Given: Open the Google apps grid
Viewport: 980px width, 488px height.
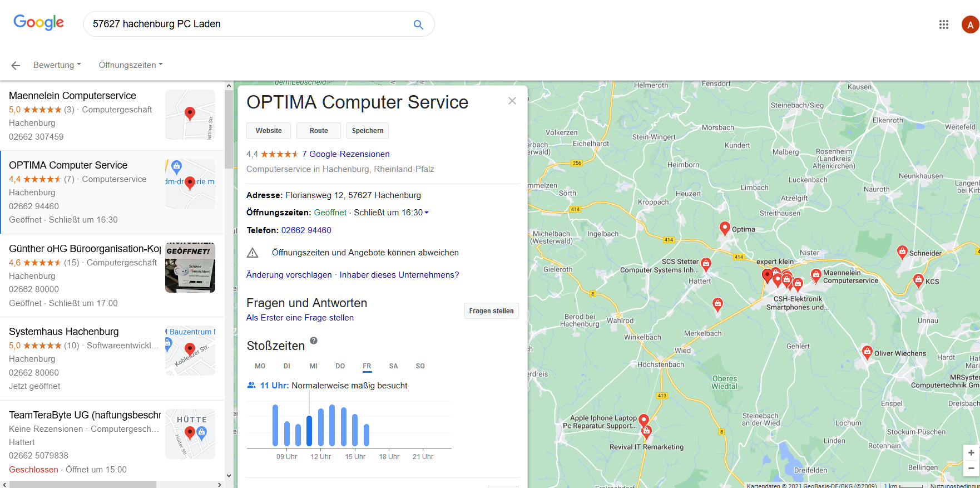Looking at the screenshot, I should tap(944, 24).
